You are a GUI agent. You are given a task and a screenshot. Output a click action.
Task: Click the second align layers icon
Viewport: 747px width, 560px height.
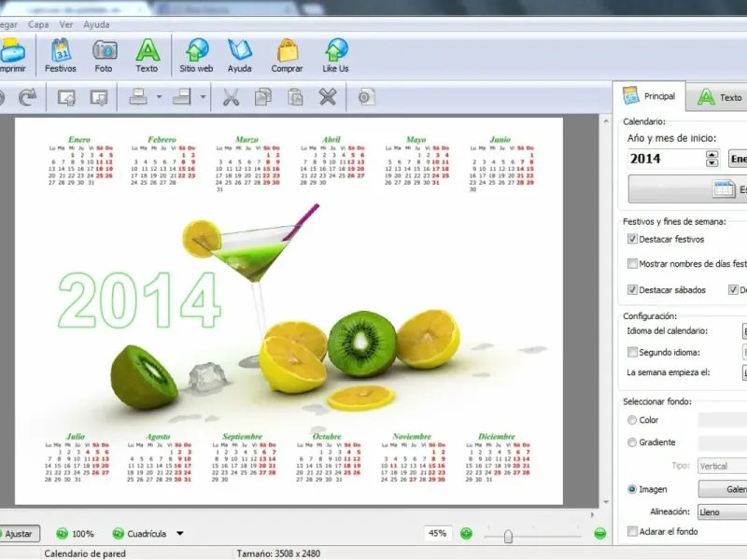pyautogui.click(x=181, y=97)
